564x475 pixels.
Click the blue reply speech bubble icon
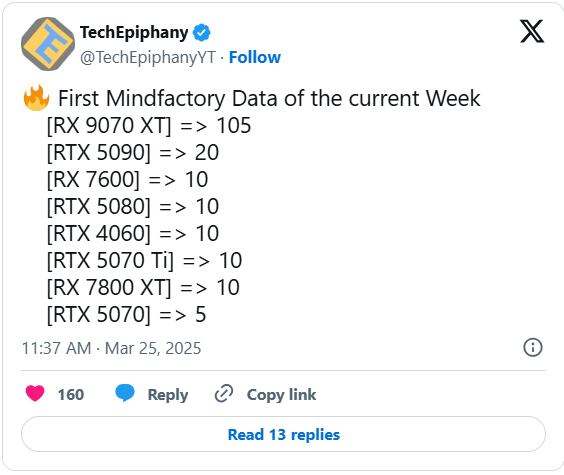click(x=125, y=393)
